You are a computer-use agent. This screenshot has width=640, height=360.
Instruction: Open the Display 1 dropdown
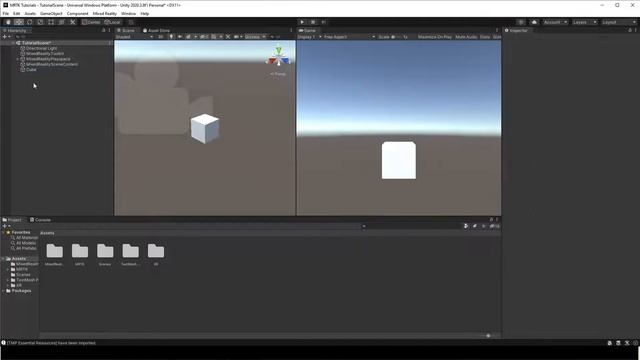click(309, 37)
